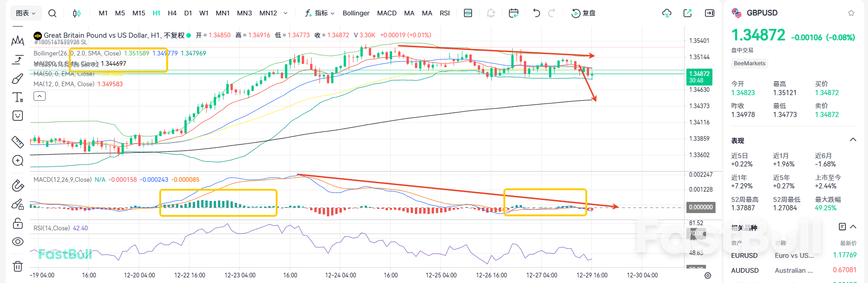This screenshot has width=868, height=283.
Task: Favorite GBPUSD with the star icon
Action: [x=851, y=13]
